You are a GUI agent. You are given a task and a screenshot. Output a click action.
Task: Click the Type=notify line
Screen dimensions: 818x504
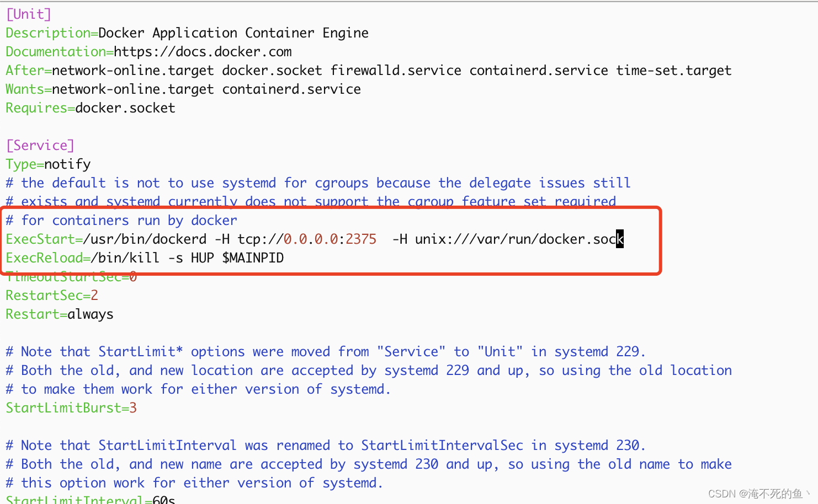point(48,164)
